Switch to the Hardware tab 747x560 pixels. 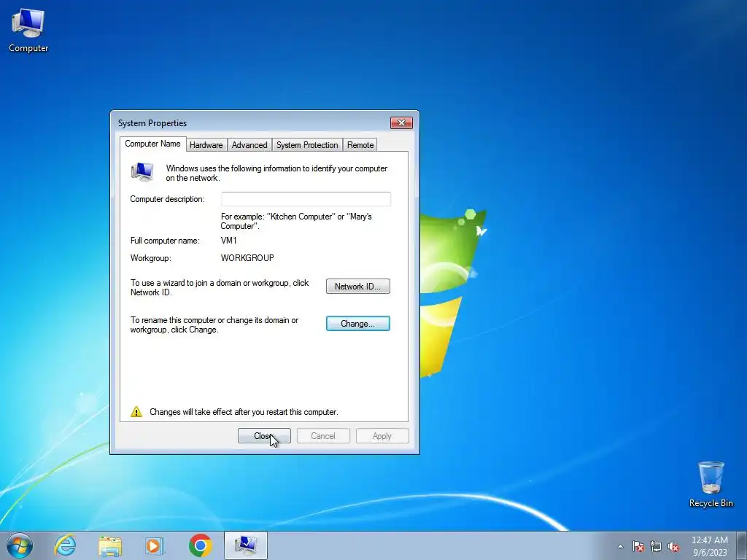[x=206, y=145]
